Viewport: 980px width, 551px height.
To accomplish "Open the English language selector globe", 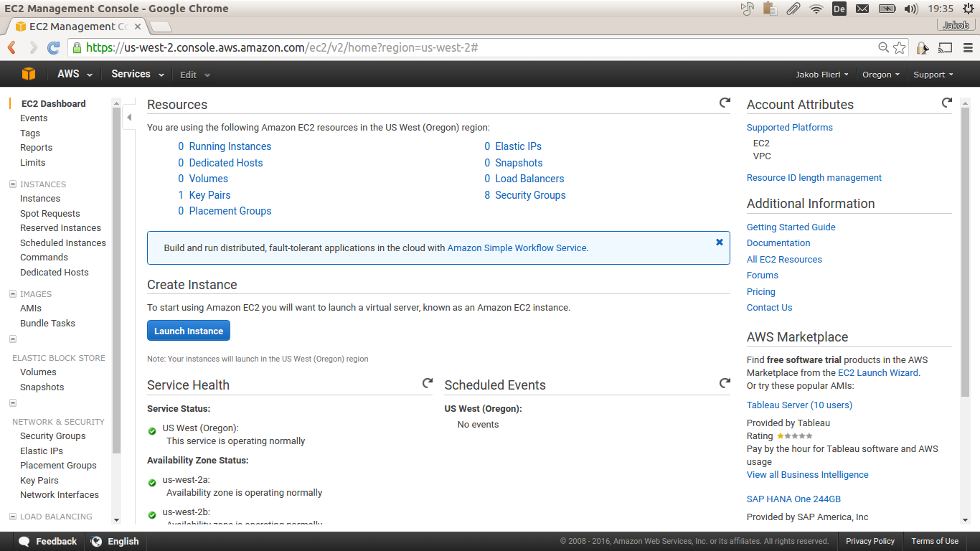I will point(115,542).
